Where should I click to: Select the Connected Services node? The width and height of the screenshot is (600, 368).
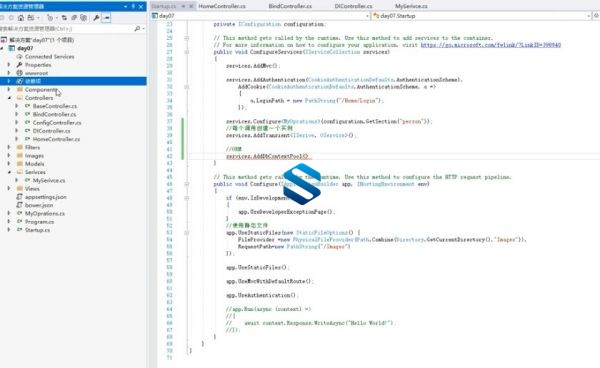(49, 57)
